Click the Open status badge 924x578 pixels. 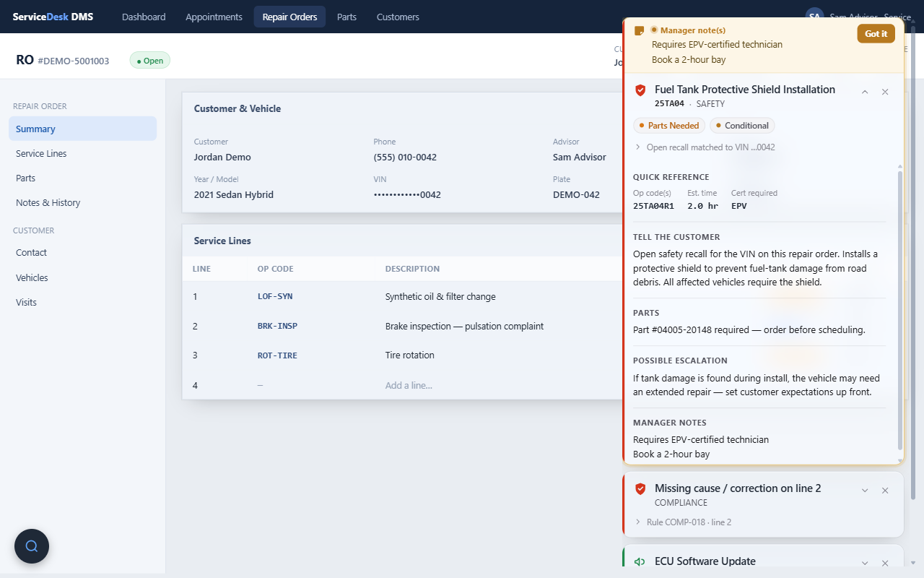150,61
